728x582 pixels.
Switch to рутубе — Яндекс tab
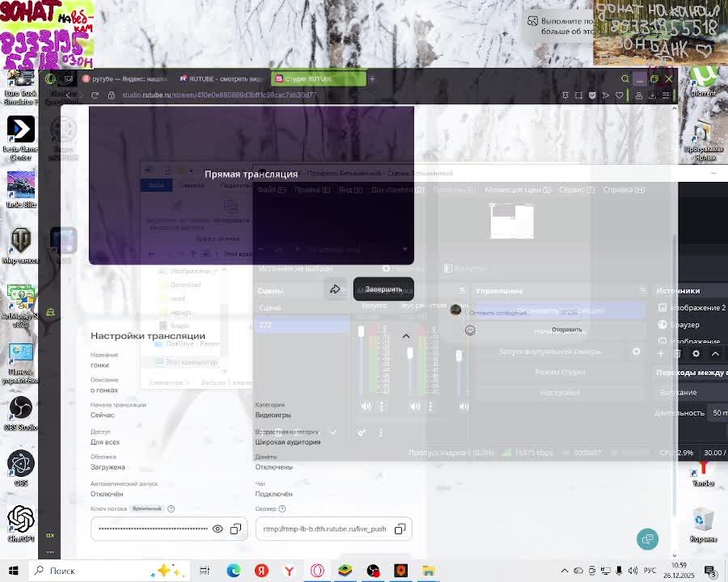pyautogui.click(x=125, y=79)
